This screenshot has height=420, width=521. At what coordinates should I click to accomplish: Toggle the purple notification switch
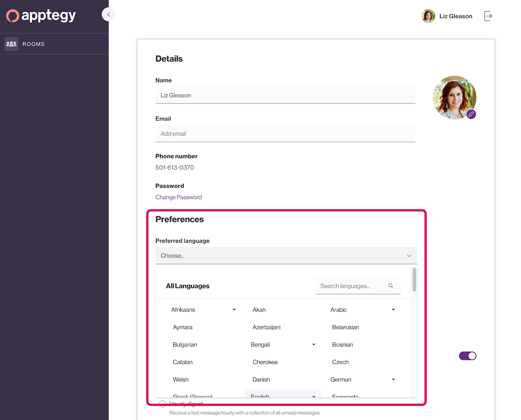tap(468, 356)
